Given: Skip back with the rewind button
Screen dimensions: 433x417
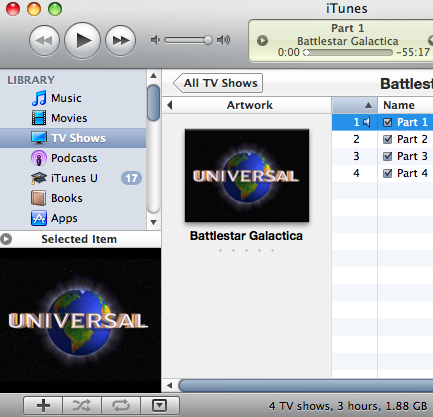Looking at the screenshot, I should (x=44, y=41).
